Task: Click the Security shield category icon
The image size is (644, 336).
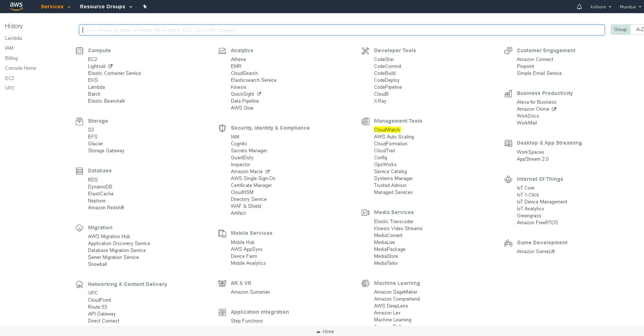Action: coord(222,128)
